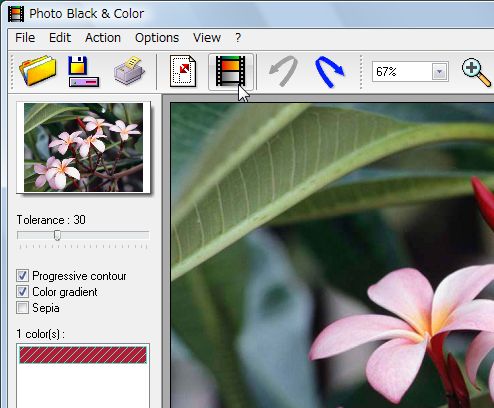
Task: Uncheck the Progressive contour checkbox
Action: pos(22,276)
